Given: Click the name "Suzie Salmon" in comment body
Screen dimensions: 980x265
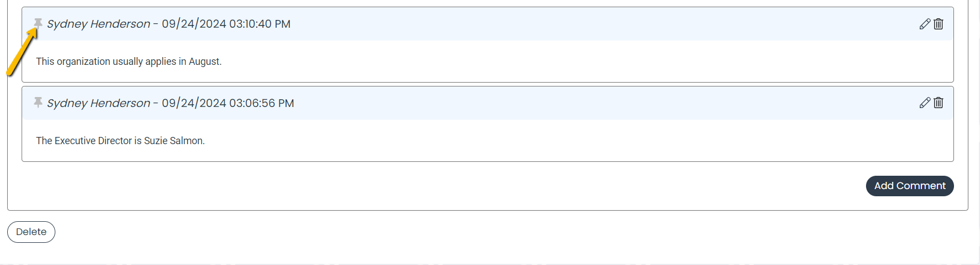Looking at the screenshot, I should tap(174, 141).
